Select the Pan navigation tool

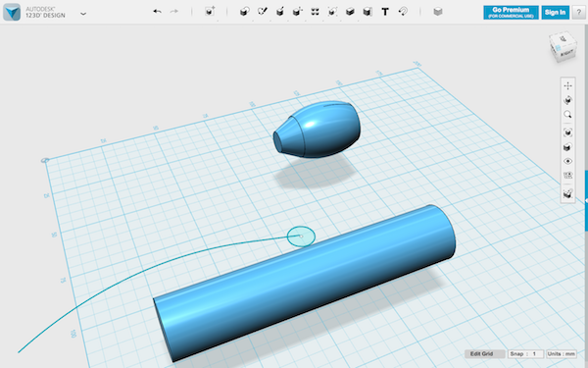(x=567, y=86)
